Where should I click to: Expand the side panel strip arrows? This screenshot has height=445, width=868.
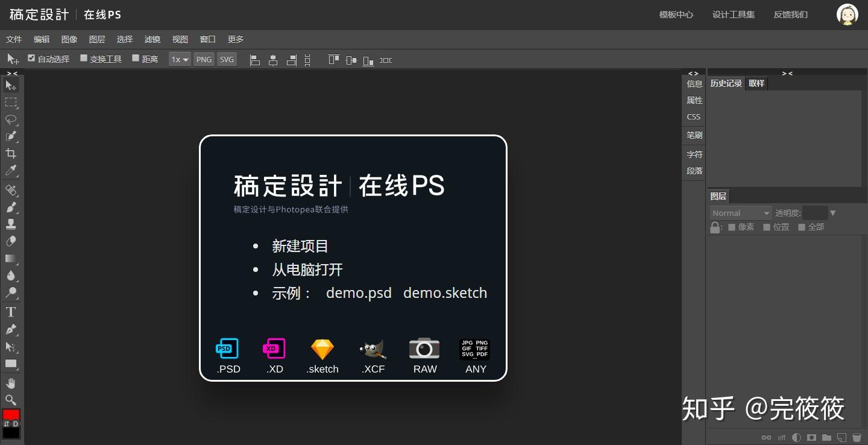[x=693, y=73]
